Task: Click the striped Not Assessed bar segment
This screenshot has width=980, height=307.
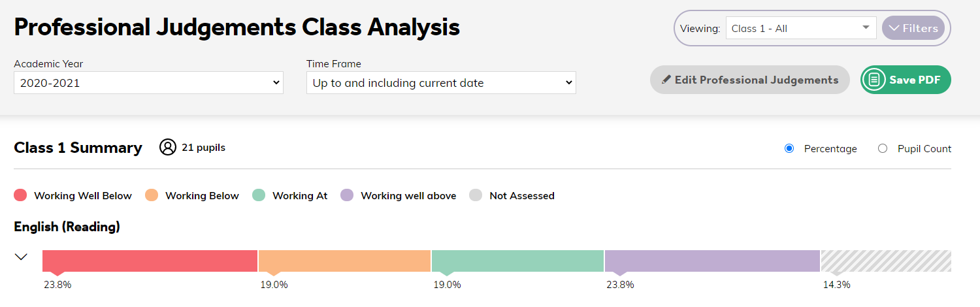Action: 886,261
